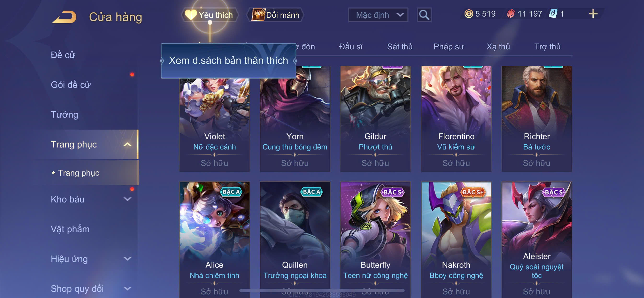Open the search magnifier icon
This screenshot has width=644, height=298.
(424, 15)
